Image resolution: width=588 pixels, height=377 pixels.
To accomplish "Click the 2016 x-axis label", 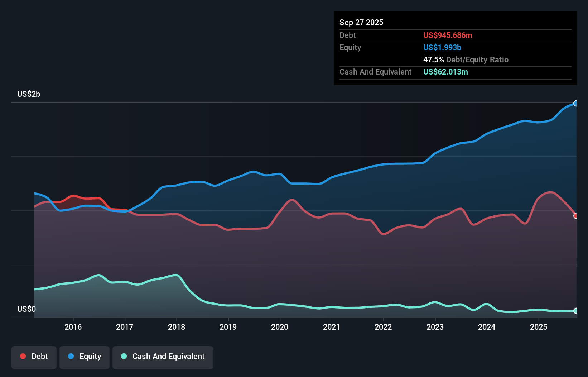I will point(73,327).
